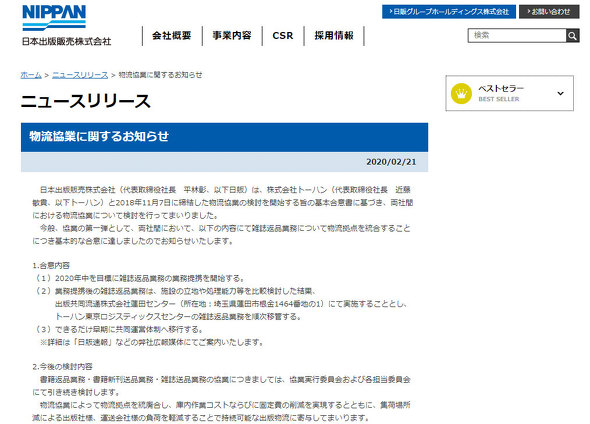Expand the ベストセラー dropdown chevron
Screen dimensions: 590x424
(x=560, y=93)
